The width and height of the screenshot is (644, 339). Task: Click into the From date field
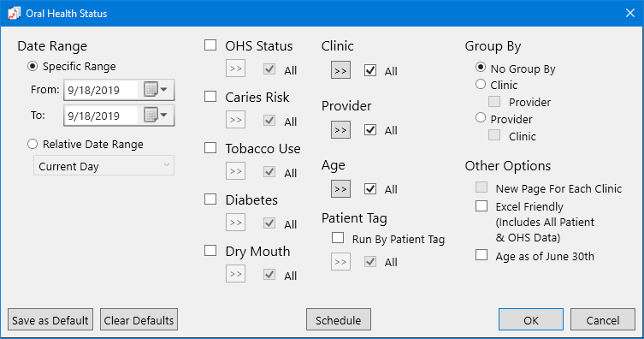pyautogui.click(x=102, y=90)
